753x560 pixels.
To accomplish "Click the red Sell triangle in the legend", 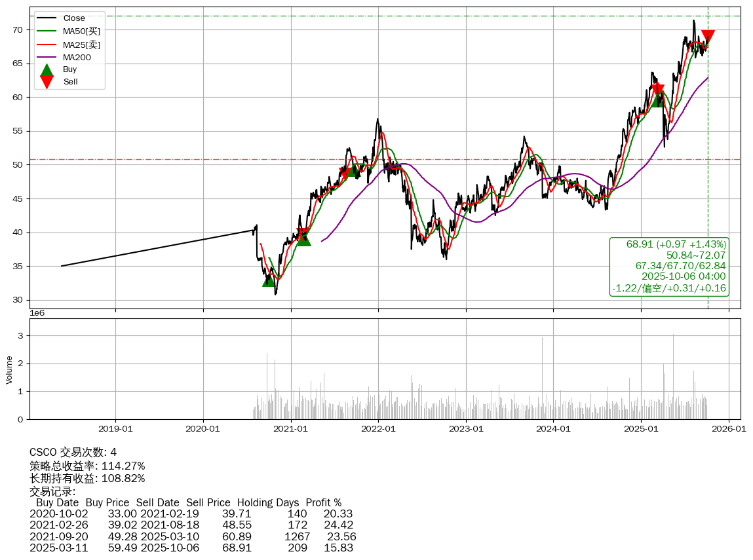I will pos(47,82).
